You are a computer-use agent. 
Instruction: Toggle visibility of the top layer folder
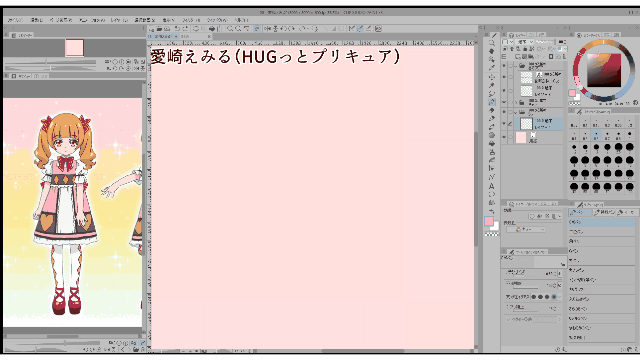click(x=504, y=65)
